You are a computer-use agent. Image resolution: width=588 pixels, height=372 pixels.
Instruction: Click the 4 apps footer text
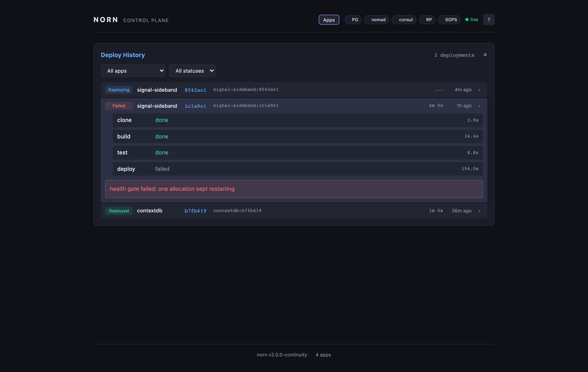pos(323,355)
